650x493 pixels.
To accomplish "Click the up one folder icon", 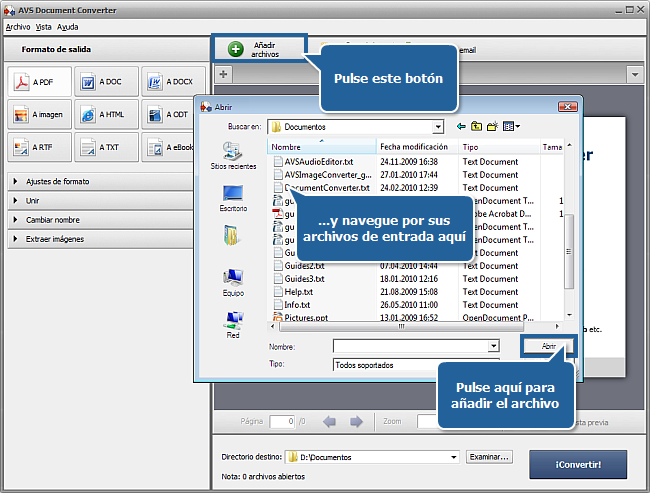I will 476,126.
